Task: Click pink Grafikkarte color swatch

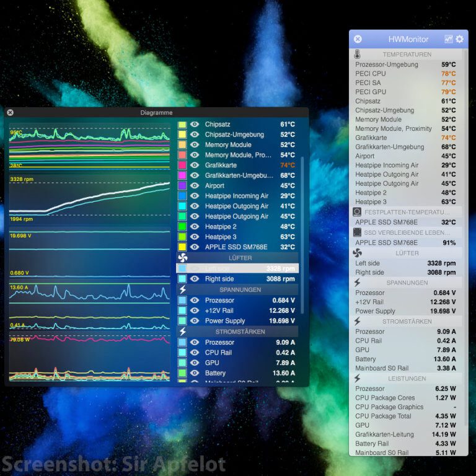Action: click(182, 165)
